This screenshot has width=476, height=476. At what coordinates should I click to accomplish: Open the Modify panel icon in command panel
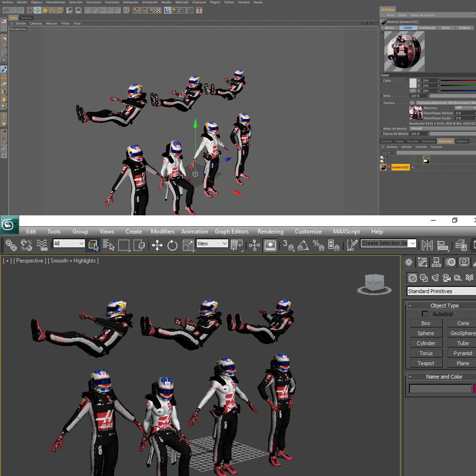pyautogui.click(x=422, y=262)
